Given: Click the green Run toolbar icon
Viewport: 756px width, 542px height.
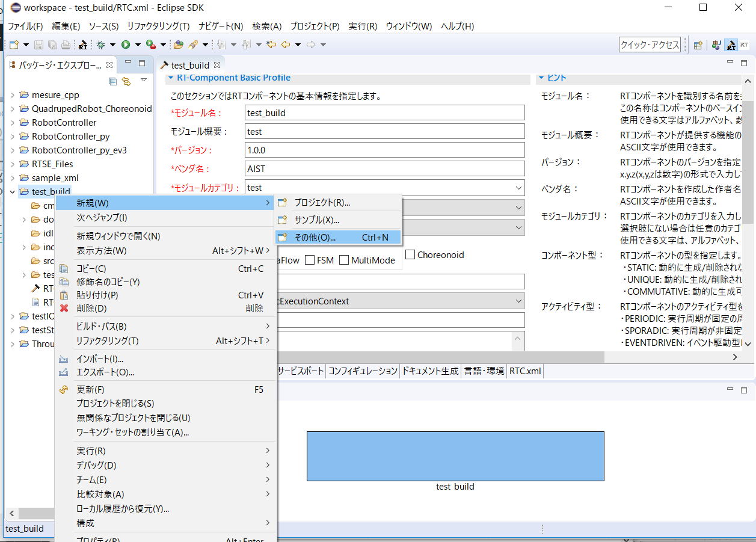Looking at the screenshot, I should click(x=126, y=45).
